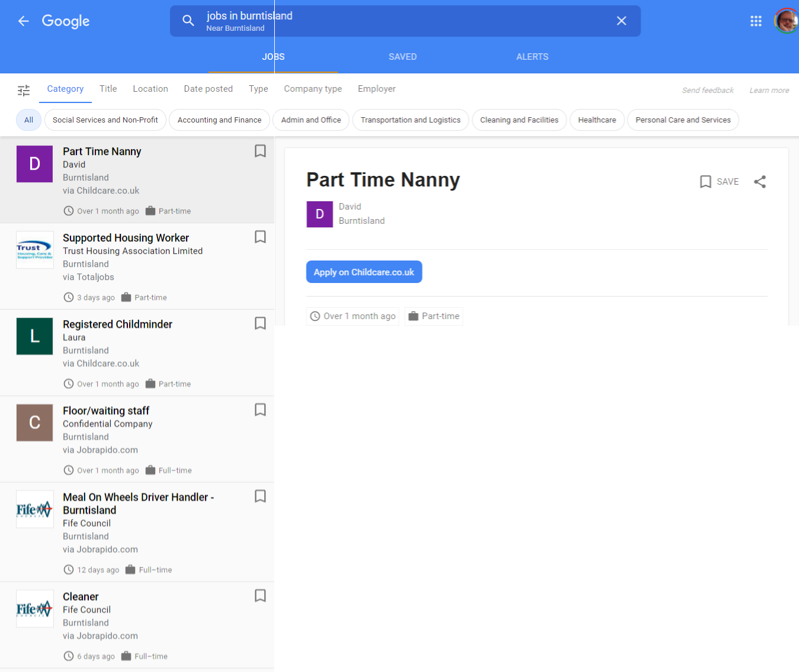Viewport: 799px width, 672px height.
Task: Open the filter sliders icon
Action: (x=24, y=91)
